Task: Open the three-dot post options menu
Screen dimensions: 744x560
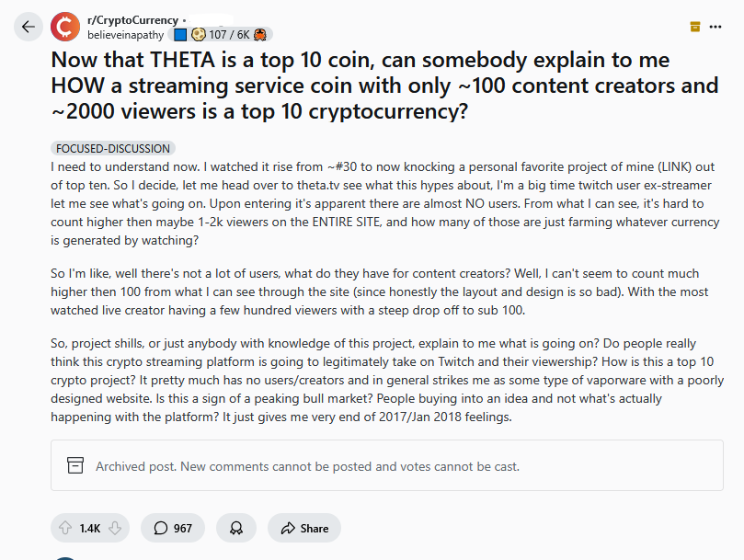Action: [715, 27]
